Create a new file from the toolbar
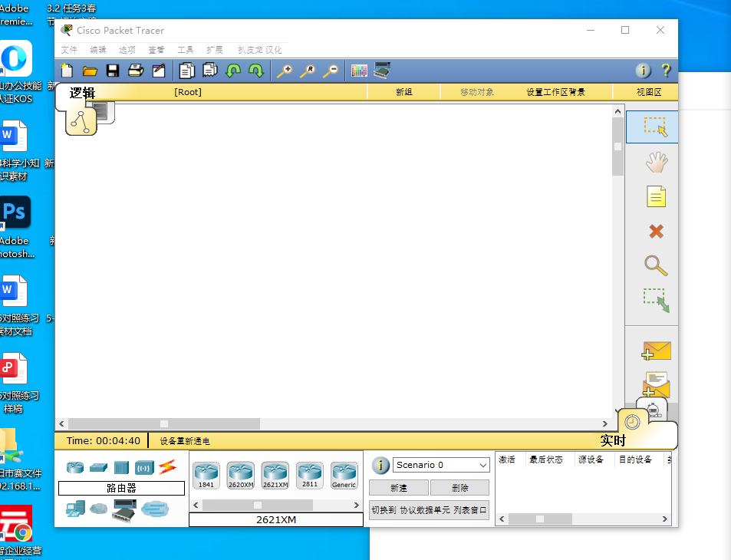Viewport: 731px width, 560px height. click(67, 71)
